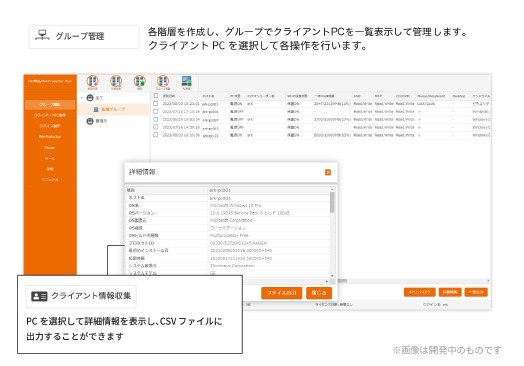Viewport: 524px width, 366px height.
Task: Click the computer toolbar icon with green badge
Action: [x=186, y=81]
